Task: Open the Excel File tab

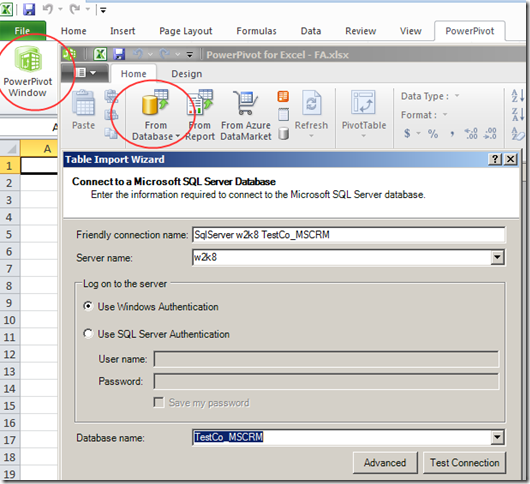Action: (x=22, y=31)
